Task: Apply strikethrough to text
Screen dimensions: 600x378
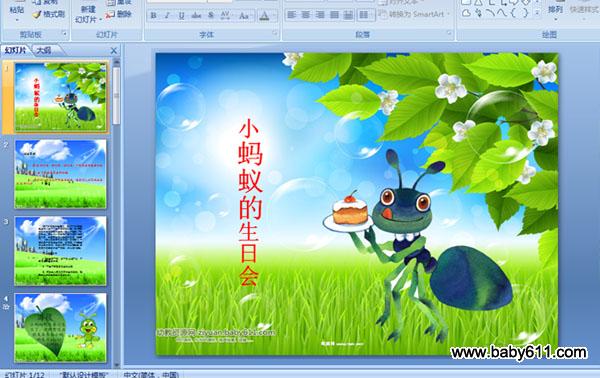Action: [196, 16]
